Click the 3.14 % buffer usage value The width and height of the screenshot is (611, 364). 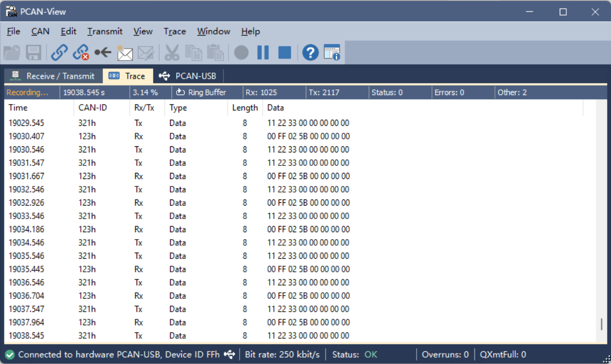point(145,92)
